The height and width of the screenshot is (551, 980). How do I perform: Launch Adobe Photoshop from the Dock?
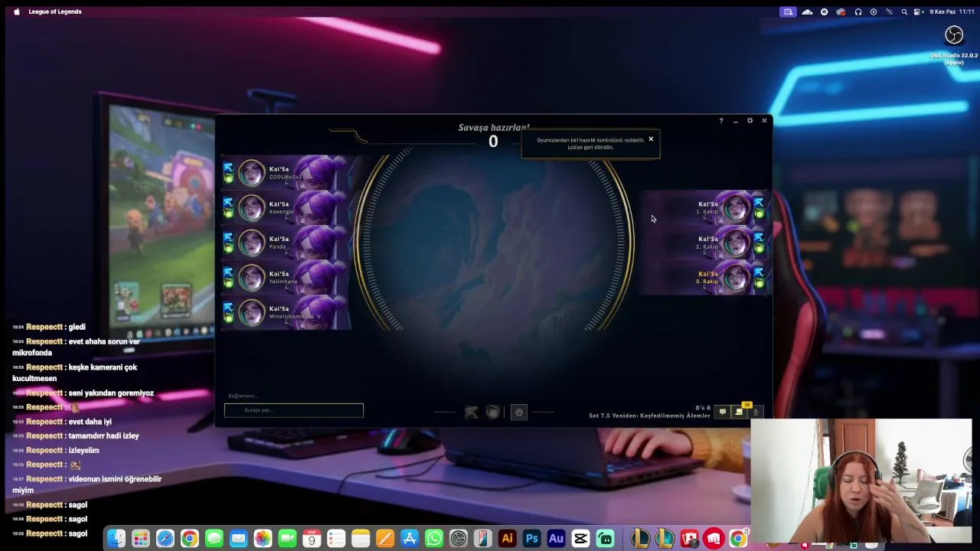pyautogui.click(x=531, y=539)
